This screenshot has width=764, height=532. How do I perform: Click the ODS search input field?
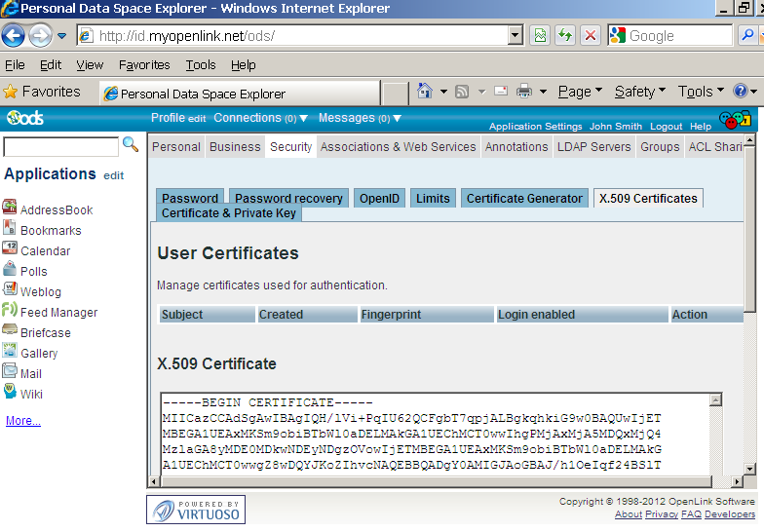(x=60, y=147)
